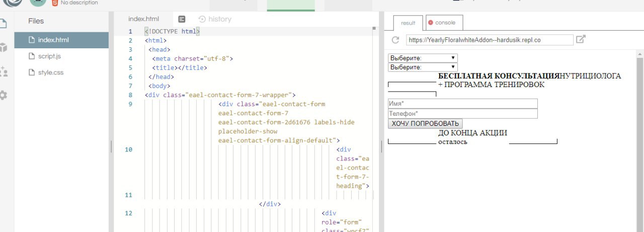Click the No description text

point(79,3)
